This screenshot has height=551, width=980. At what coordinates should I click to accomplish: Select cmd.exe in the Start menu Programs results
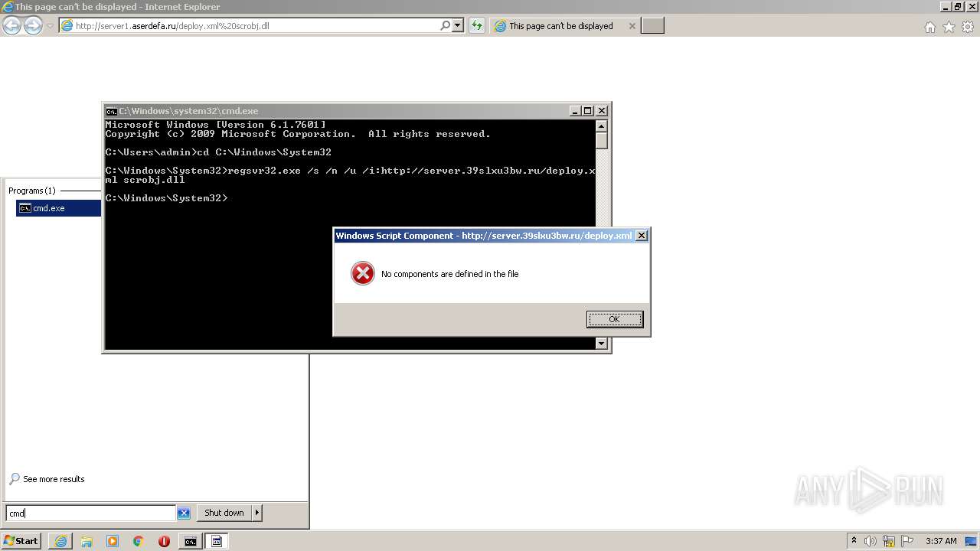58,208
